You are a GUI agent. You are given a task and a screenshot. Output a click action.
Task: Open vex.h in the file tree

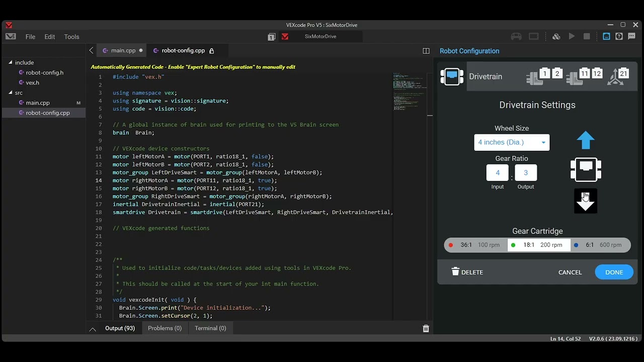pyautogui.click(x=32, y=82)
